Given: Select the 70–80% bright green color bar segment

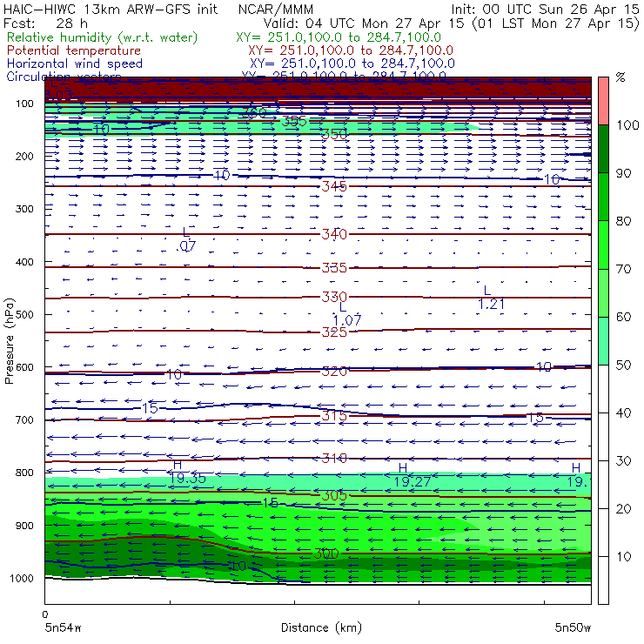Looking at the screenshot, I should [x=603, y=245].
